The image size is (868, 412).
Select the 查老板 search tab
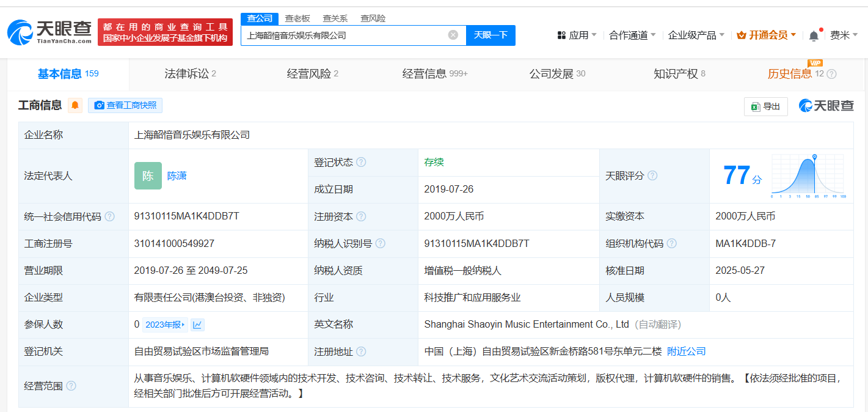click(297, 18)
